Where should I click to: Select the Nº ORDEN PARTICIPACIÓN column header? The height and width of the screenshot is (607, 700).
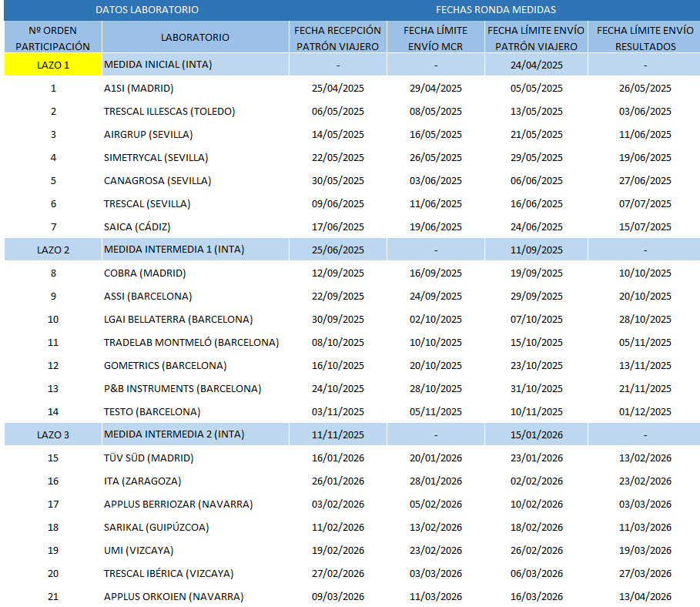pos(53,38)
